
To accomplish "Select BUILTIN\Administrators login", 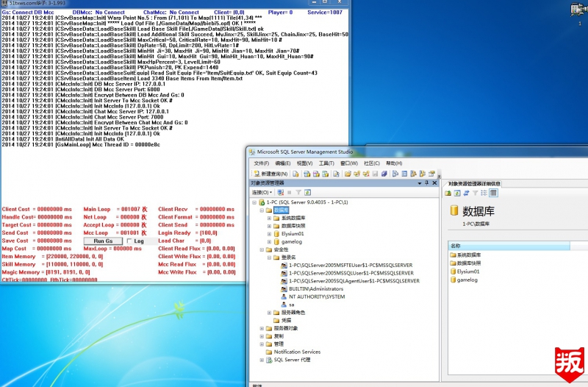I will [316, 289].
